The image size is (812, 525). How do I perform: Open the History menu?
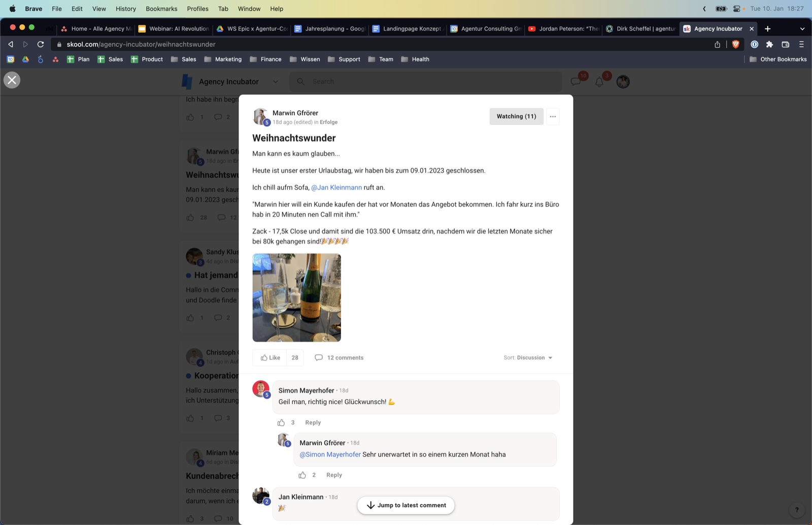click(x=125, y=9)
